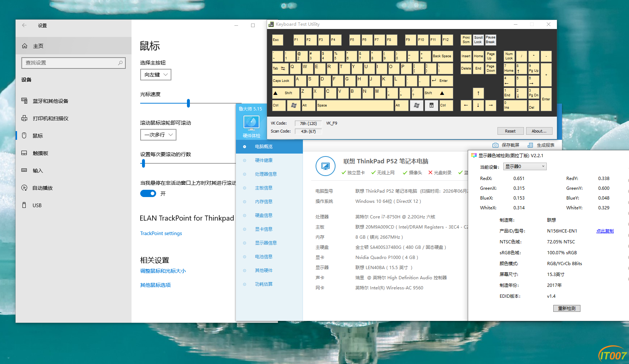Image resolution: width=629 pixels, height=364 pixels.
Task: Click the right arrow key on keyboard tester
Action: click(491, 105)
